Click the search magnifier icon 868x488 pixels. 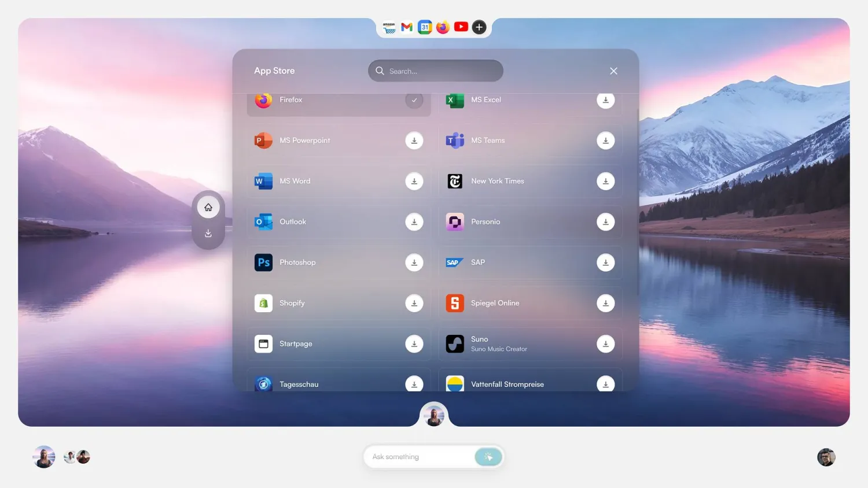[x=380, y=71]
